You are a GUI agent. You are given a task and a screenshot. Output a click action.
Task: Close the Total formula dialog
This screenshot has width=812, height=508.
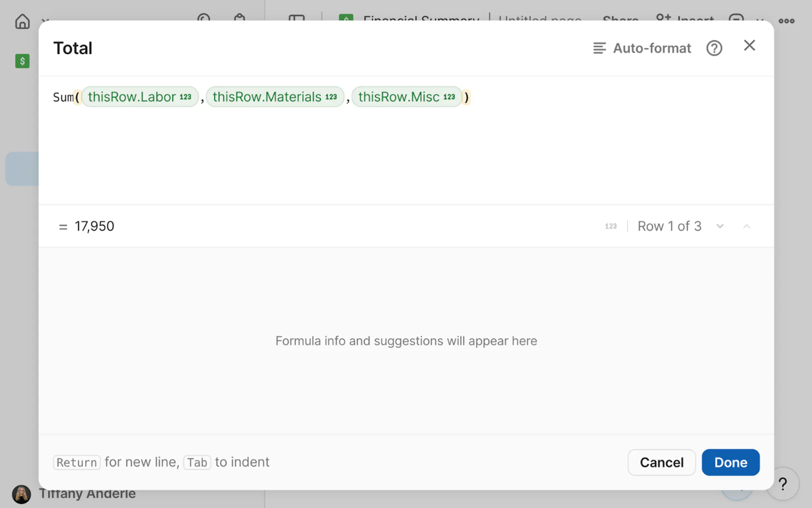click(749, 45)
